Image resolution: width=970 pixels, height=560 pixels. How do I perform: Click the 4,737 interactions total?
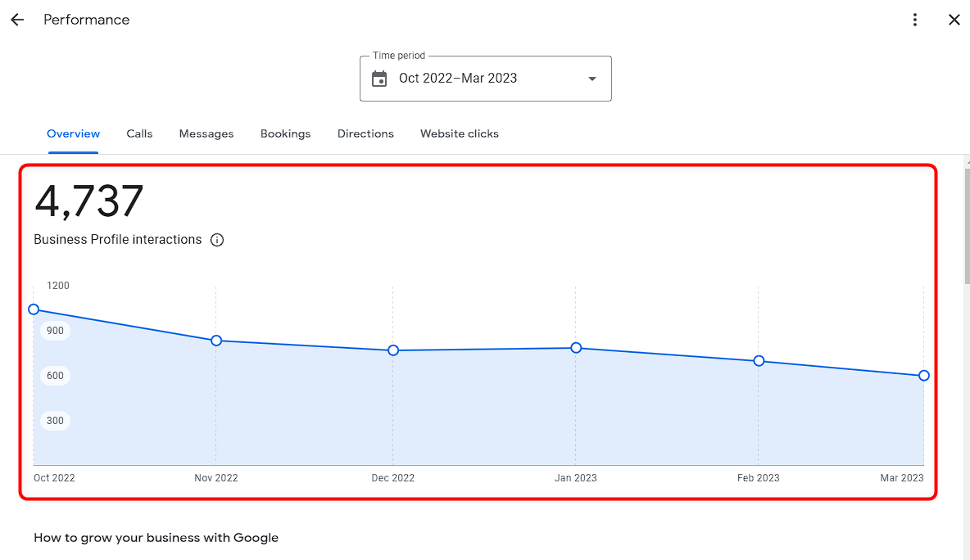[x=88, y=200]
